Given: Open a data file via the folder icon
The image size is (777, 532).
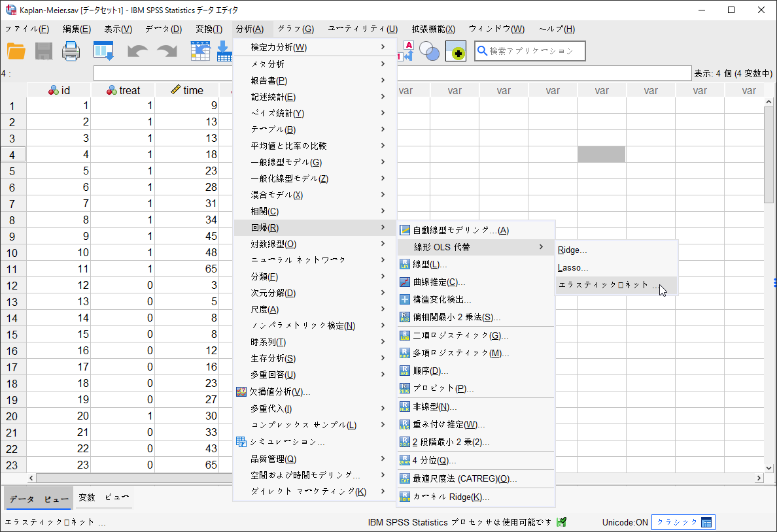Looking at the screenshot, I should click(x=16, y=50).
